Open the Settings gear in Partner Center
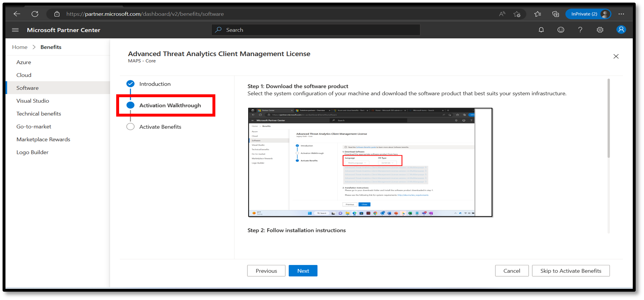The height and width of the screenshot is (300, 644). pos(600,30)
